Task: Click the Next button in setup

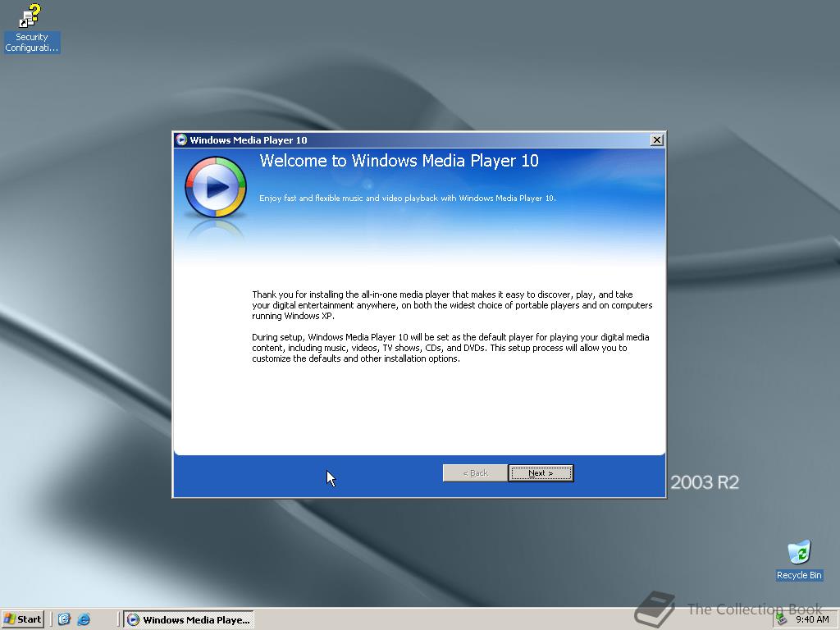Action: tap(541, 473)
